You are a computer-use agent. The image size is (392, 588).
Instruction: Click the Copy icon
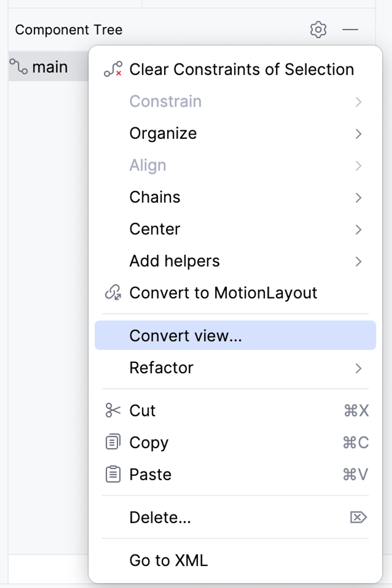point(113,442)
